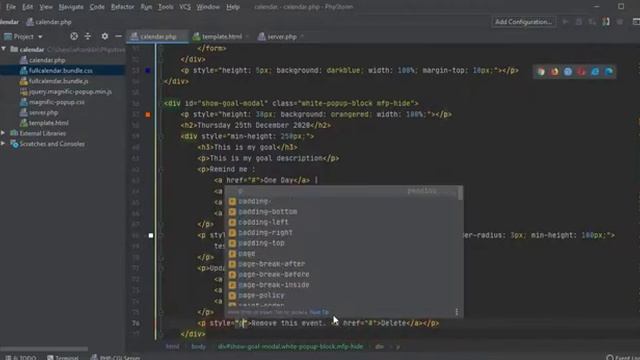Click the Next Tip link in completion popup
This screenshot has width=640, height=360.
pos(319,312)
